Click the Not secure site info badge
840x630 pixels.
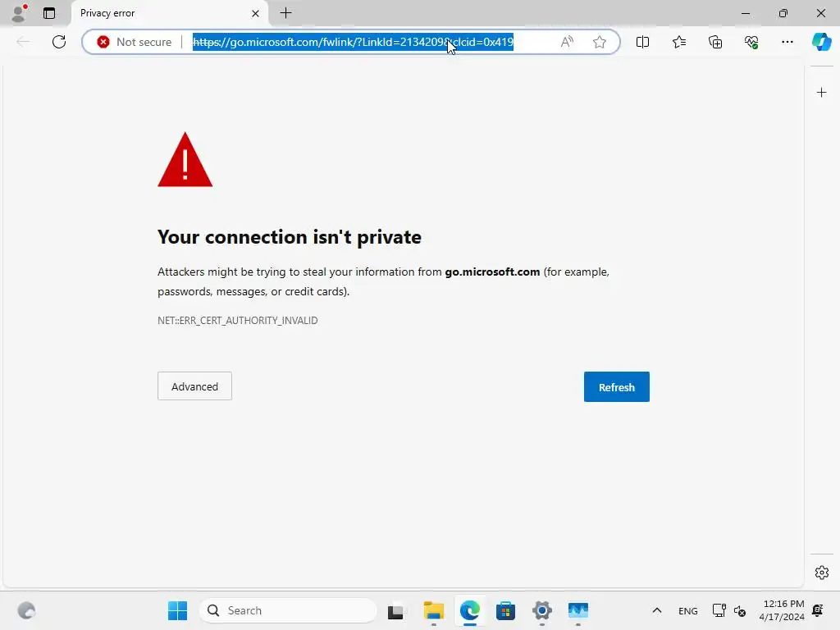(x=135, y=42)
